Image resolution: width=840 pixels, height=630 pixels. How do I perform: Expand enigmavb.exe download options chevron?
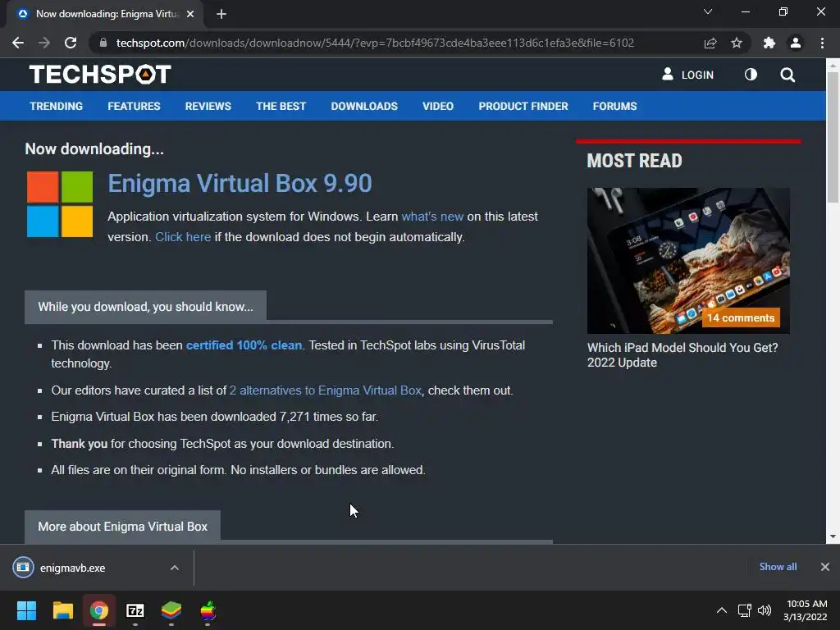(x=175, y=568)
